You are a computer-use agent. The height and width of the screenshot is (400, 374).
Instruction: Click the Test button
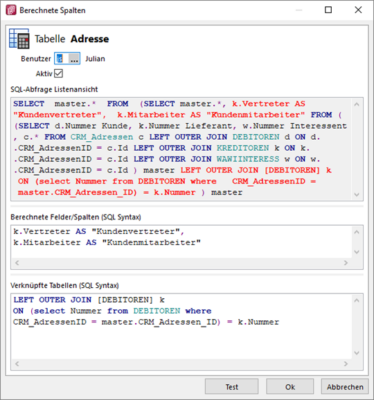232,387
